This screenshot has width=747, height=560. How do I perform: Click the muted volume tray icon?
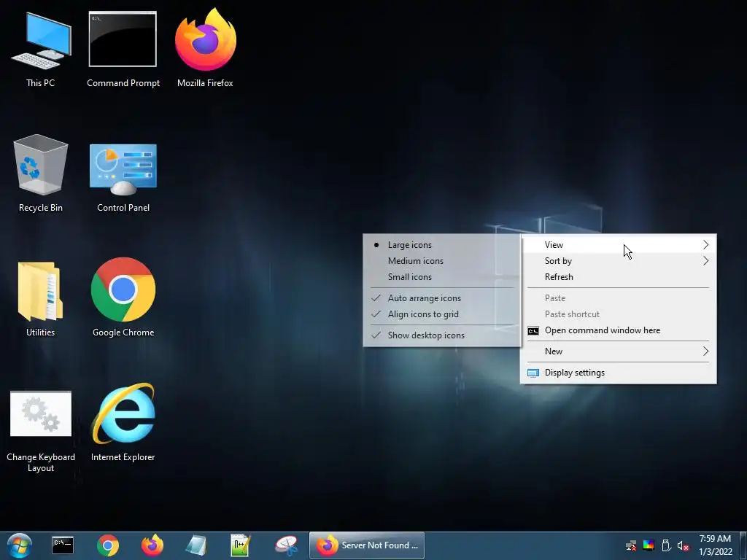coord(683,545)
